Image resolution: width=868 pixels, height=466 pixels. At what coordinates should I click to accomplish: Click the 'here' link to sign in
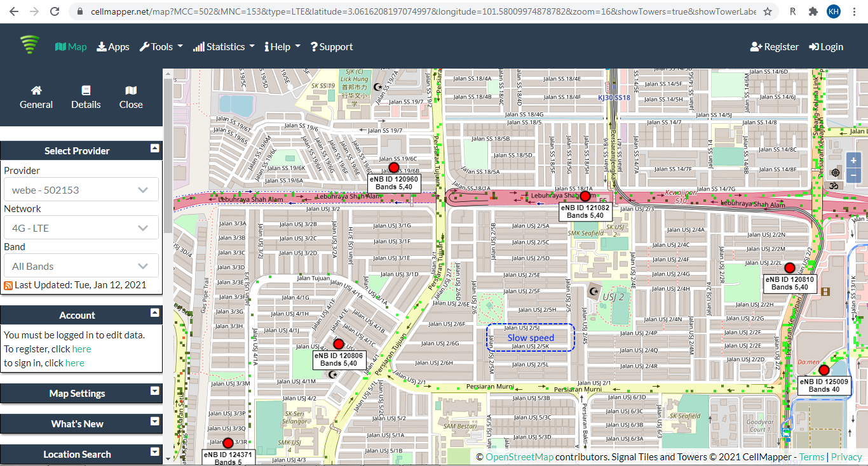(74, 363)
